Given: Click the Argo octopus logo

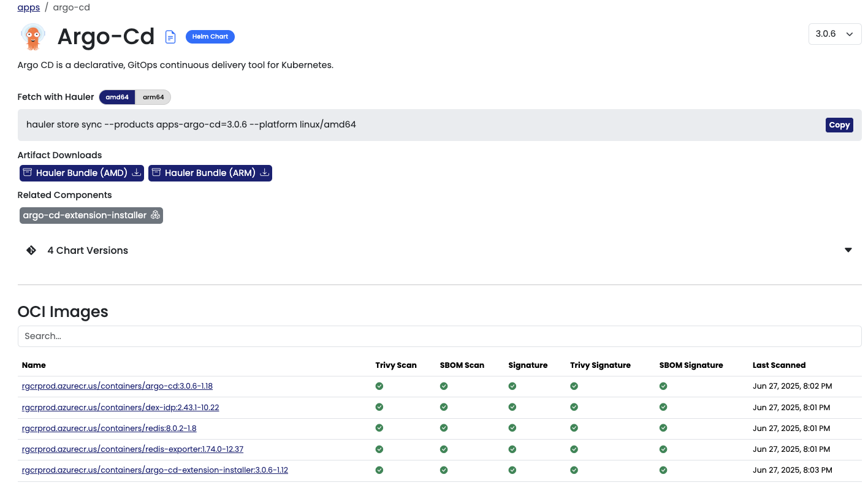Looking at the screenshot, I should pyautogui.click(x=32, y=37).
